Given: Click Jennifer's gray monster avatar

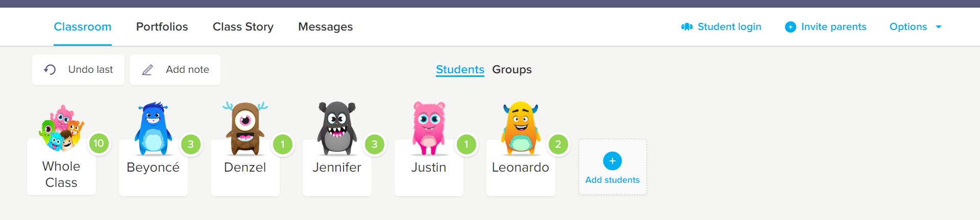Looking at the screenshot, I should tap(337, 128).
